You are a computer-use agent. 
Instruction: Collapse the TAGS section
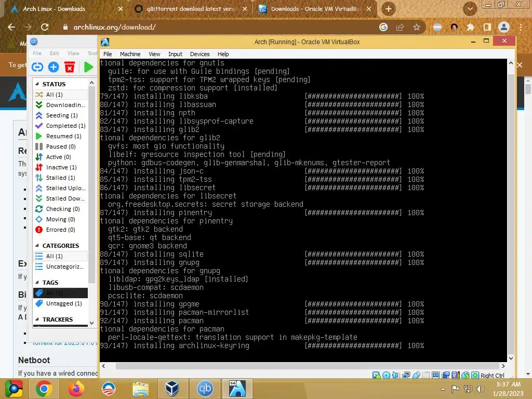tap(37, 282)
